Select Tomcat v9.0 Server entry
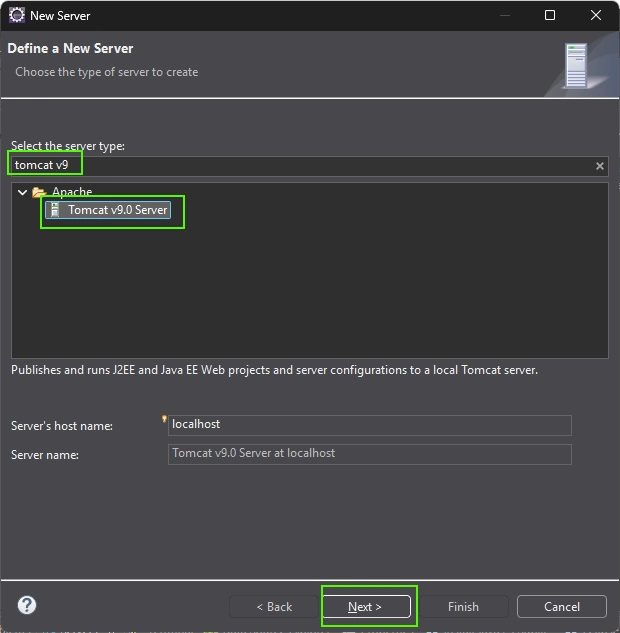The height and width of the screenshot is (633, 620). click(x=108, y=210)
